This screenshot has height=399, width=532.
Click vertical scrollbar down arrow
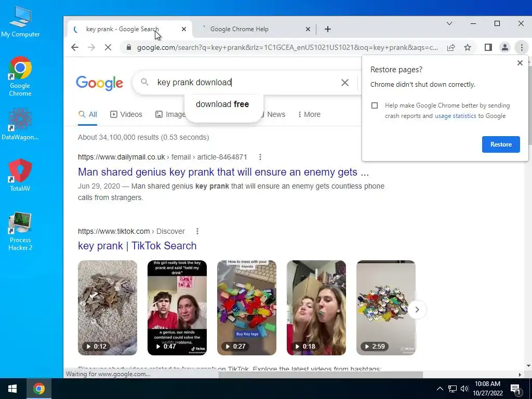(528, 366)
